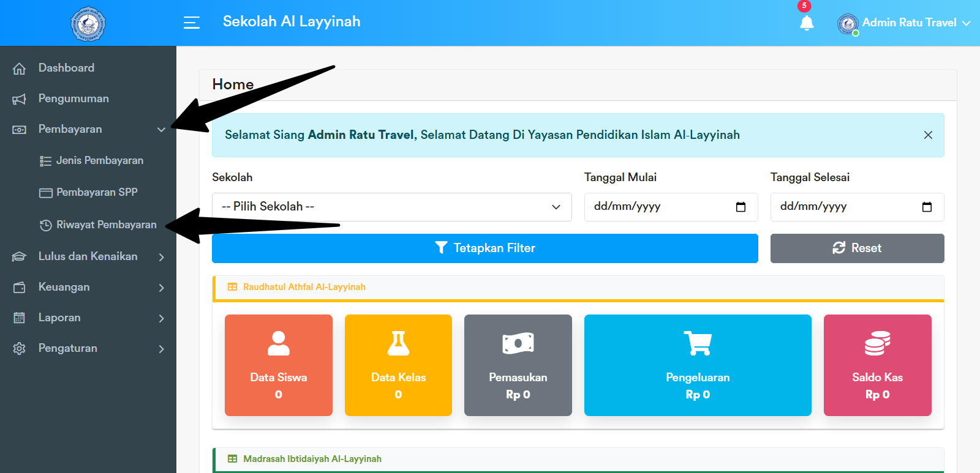
Task: Dismiss the welcome alert banner
Action: coord(928,135)
